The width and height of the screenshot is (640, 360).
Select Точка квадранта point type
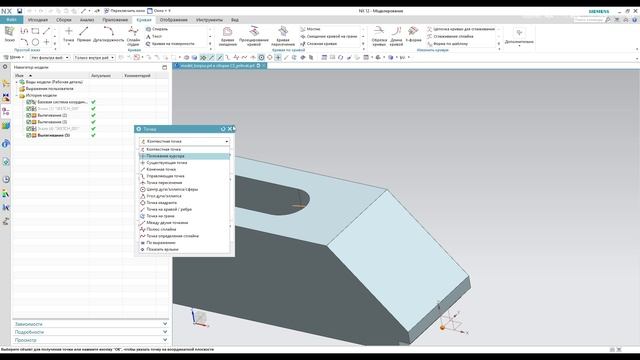click(184, 202)
